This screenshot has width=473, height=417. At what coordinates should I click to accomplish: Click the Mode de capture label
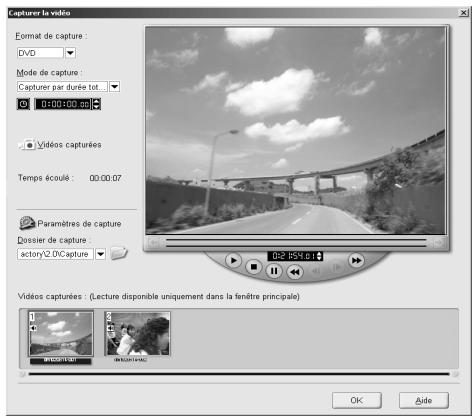pos(49,72)
